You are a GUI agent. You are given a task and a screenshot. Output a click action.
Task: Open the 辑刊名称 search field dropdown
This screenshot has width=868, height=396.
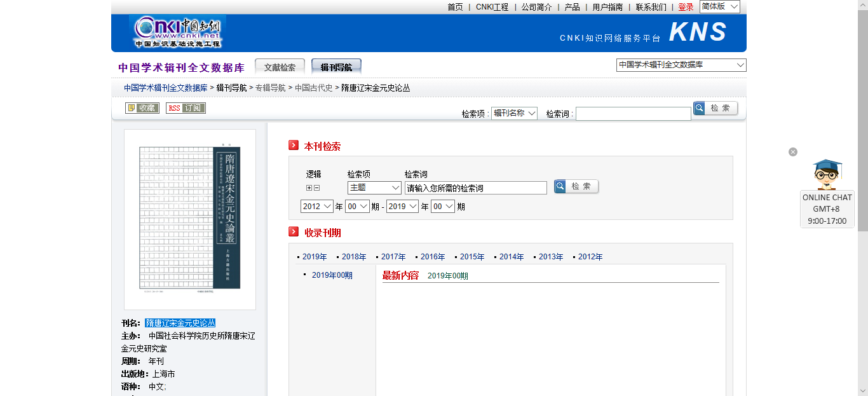[x=515, y=113]
